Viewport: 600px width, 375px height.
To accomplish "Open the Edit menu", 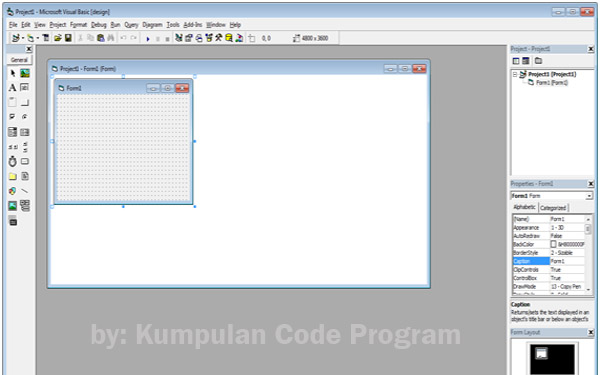I will click(26, 25).
